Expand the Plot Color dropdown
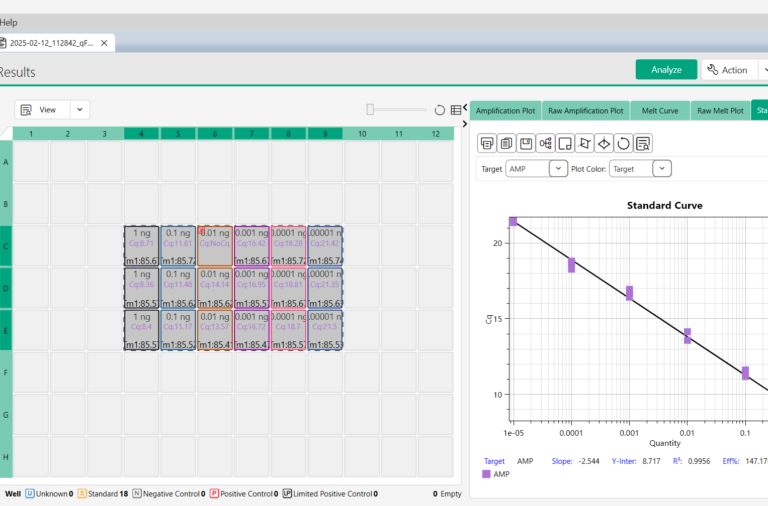Image resolution: width=768 pixels, height=506 pixels. [662, 169]
